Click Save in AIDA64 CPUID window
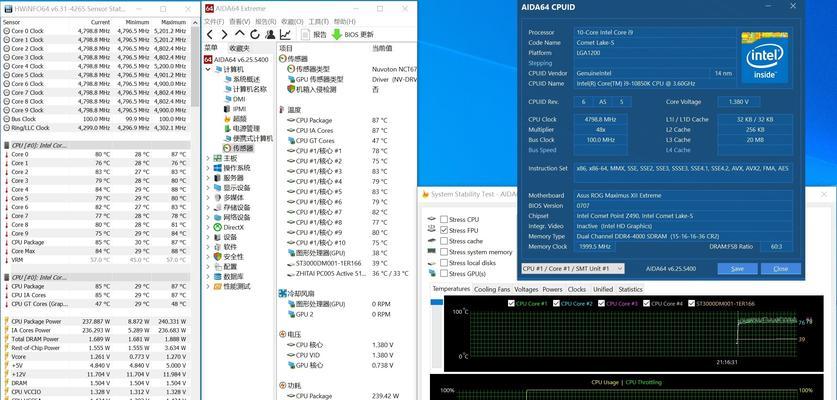Image resolution: width=837 pixels, height=400 pixels. (737, 269)
